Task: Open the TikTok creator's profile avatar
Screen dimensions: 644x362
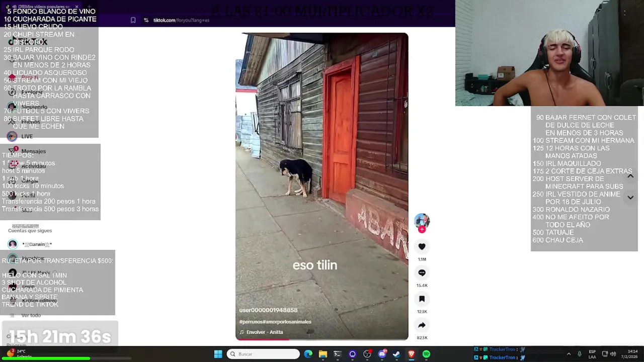Action: pos(422,221)
